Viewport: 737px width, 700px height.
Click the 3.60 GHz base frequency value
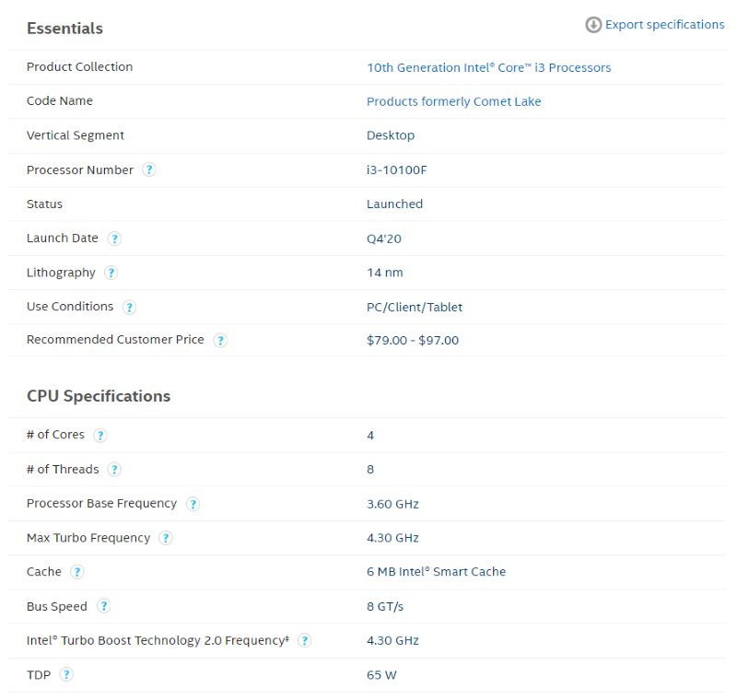tap(393, 504)
